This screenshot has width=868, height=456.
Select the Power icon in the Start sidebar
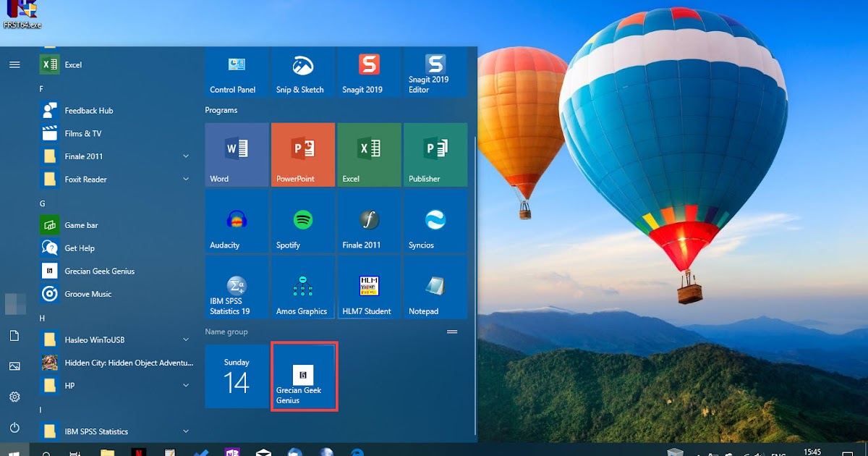[x=14, y=427]
